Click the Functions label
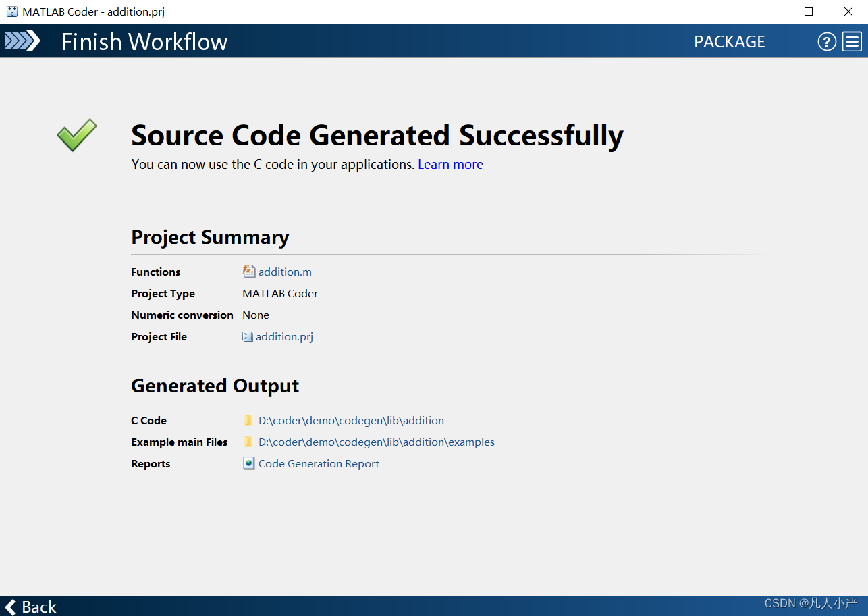Viewport: 868px width, 616px height. (156, 272)
